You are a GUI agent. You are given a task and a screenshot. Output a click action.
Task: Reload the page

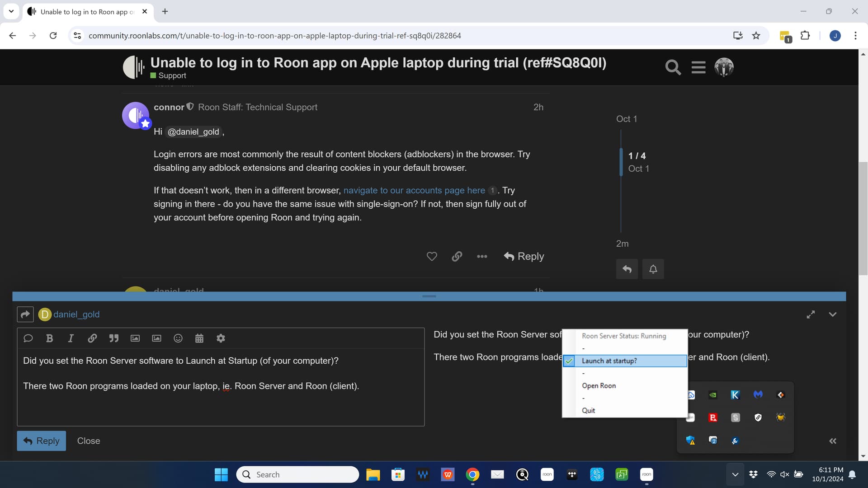point(53,36)
